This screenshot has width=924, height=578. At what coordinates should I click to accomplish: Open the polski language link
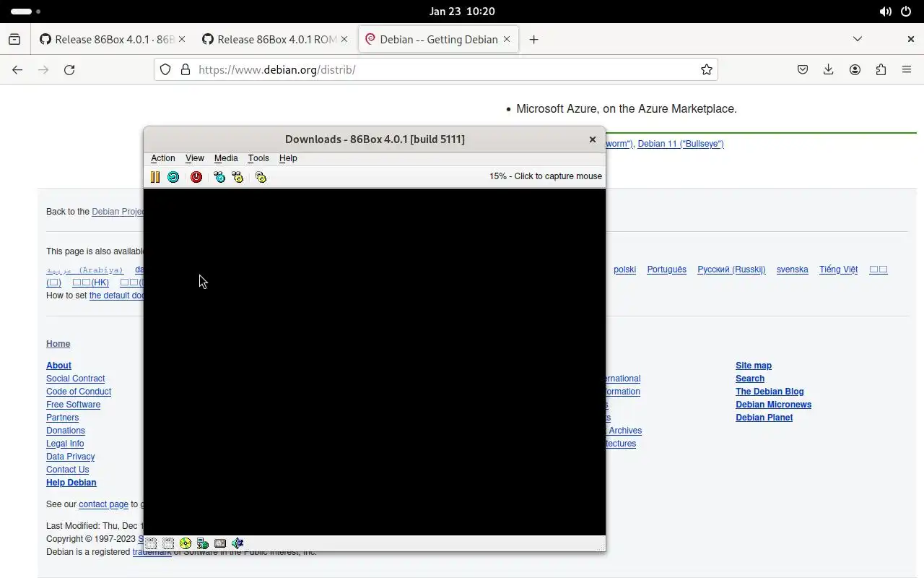[x=625, y=269]
